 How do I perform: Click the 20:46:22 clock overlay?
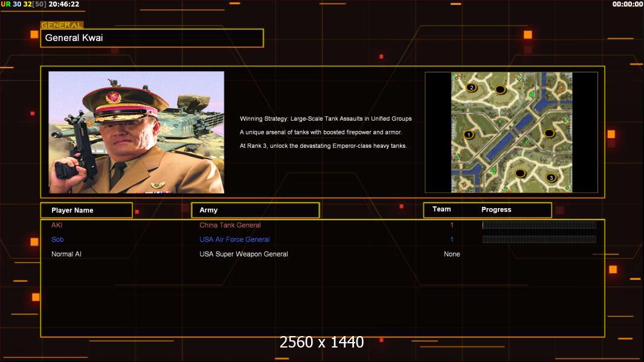click(63, 4)
